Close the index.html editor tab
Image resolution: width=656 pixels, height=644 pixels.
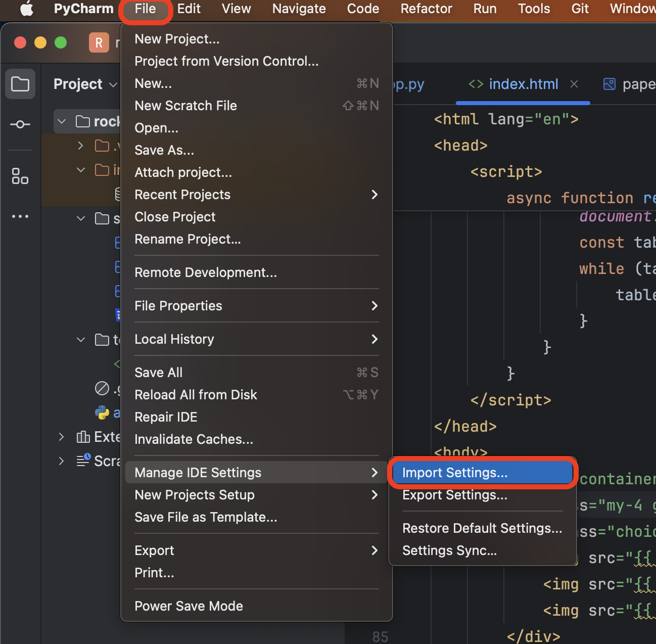(x=574, y=84)
